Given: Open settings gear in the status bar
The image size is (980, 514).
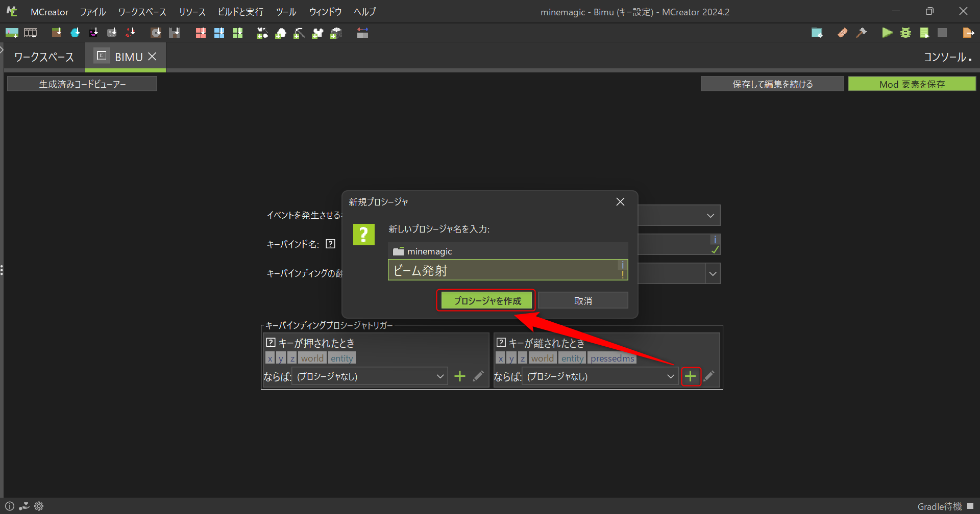Looking at the screenshot, I should (x=39, y=506).
